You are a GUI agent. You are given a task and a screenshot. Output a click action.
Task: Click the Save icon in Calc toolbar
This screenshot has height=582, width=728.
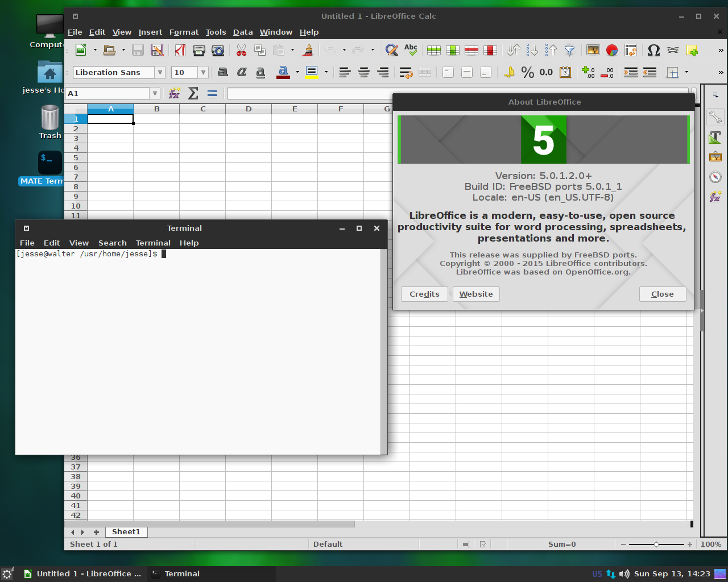[x=138, y=51]
